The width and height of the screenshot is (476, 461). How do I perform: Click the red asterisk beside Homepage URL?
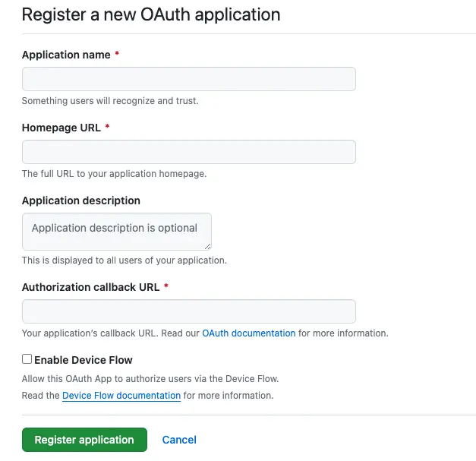click(x=107, y=128)
